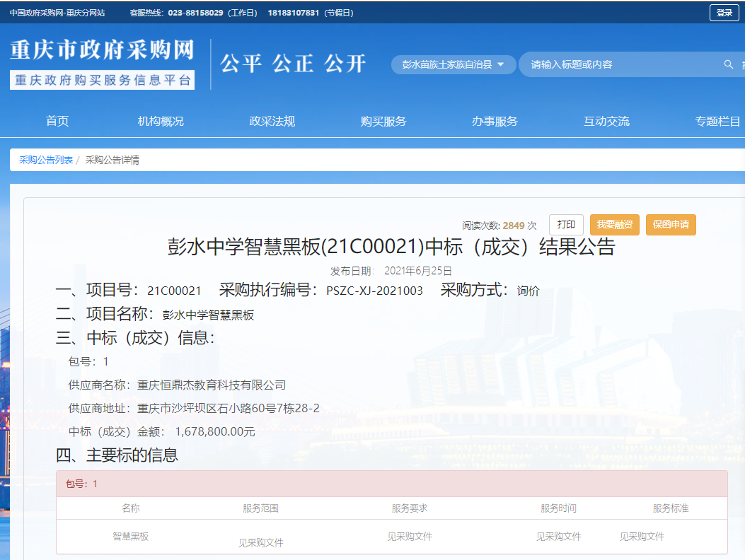Click the orange 我要融资 button
This screenshot has width=745, height=560.
[615, 224]
